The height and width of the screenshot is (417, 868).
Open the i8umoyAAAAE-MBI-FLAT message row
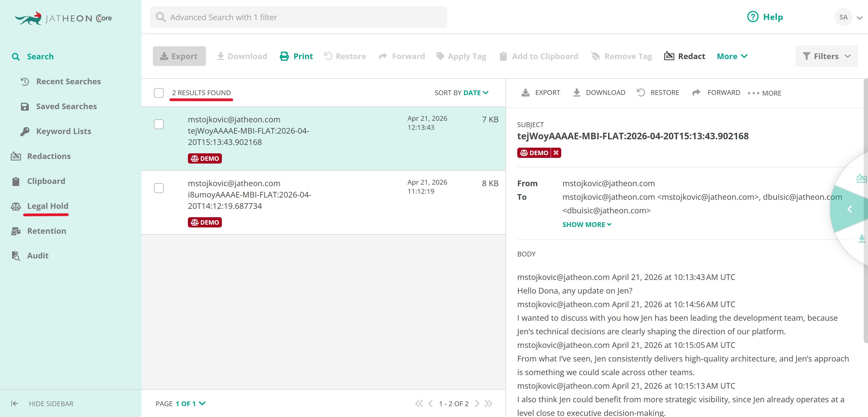click(324, 202)
